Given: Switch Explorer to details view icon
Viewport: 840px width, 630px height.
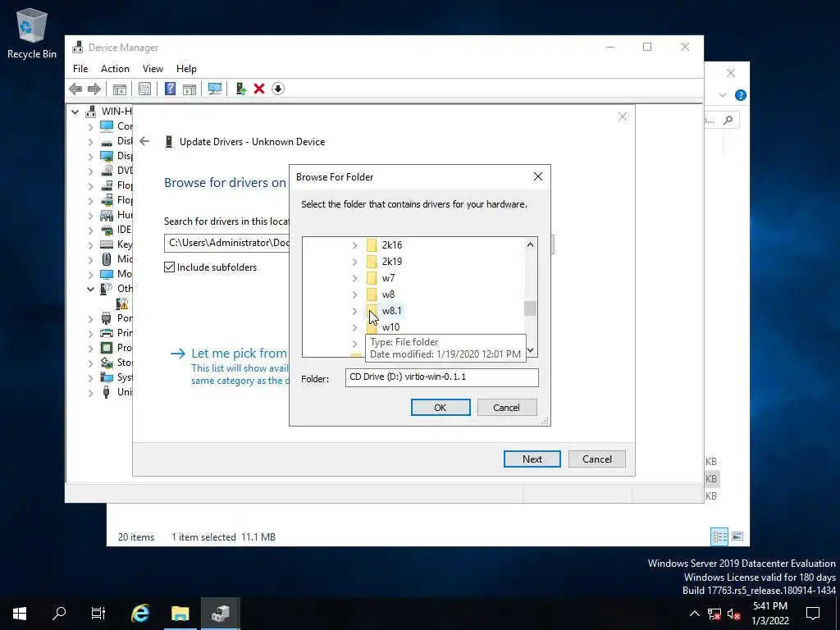Looking at the screenshot, I should click(719, 536).
